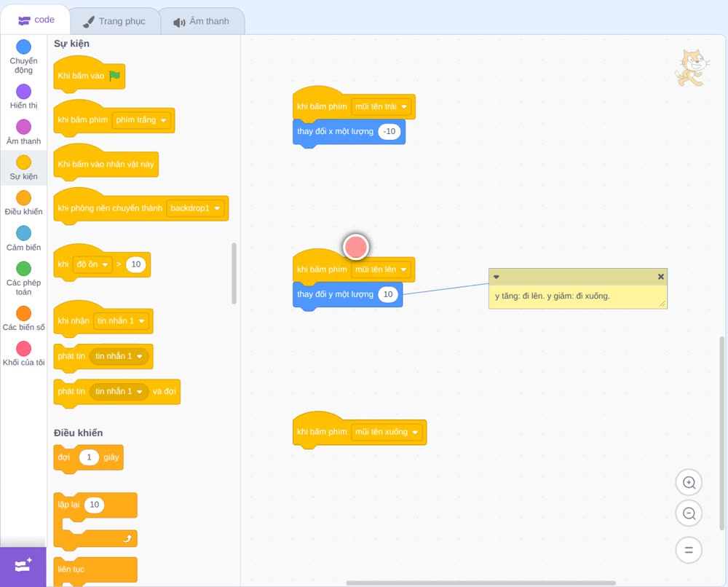Image resolution: width=728 pixels, height=587 pixels.
Task: Select the Các biến số category circle
Action: pos(24,313)
